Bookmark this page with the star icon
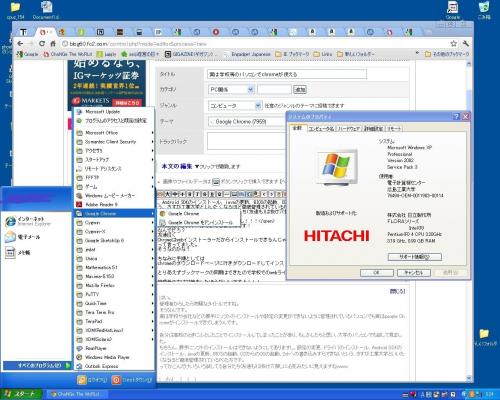The width and height of the screenshot is (500, 400). point(454,44)
